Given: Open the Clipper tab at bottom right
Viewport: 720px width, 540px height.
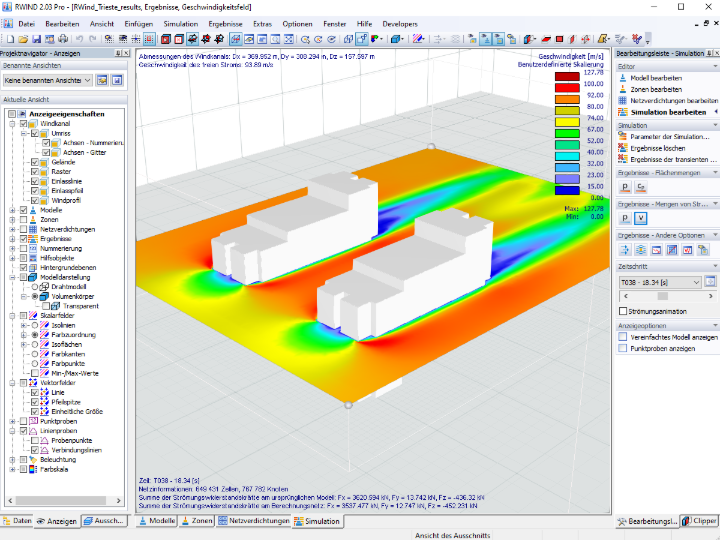Looking at the screenshot, I should [699, 521].
